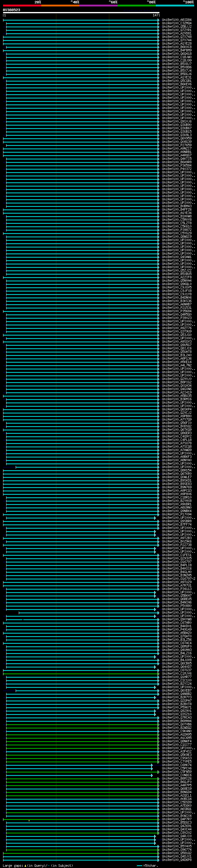
Task: Open hit UniRef100_P49149
Action: click(x=177, y=629)
